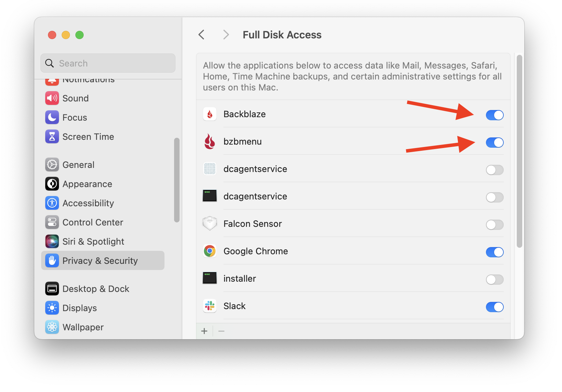This screenshot has height=392, width=562.
Task: Click the Focus moon icon
Action: coord(52,118)
